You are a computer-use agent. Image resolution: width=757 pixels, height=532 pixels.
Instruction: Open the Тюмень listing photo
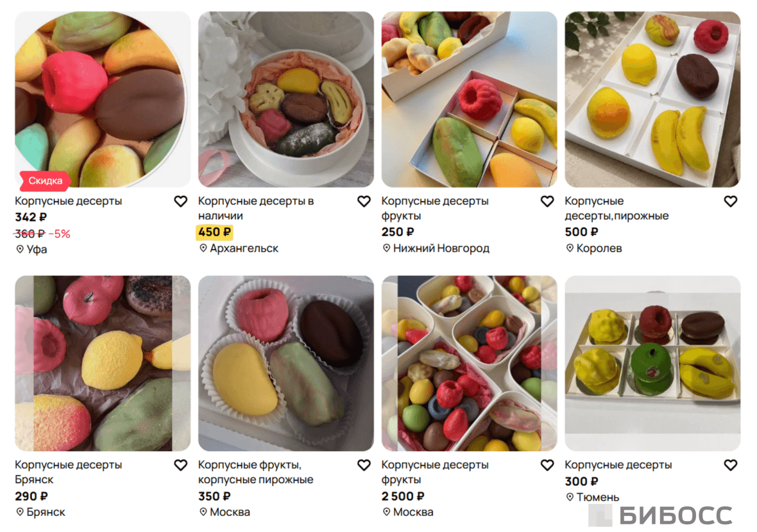tap(652, 363)
